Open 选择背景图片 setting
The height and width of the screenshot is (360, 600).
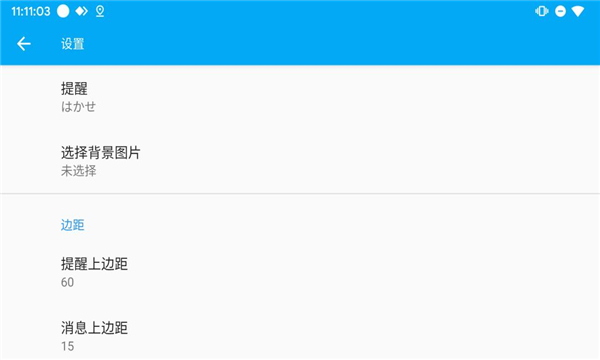point(300,161)
